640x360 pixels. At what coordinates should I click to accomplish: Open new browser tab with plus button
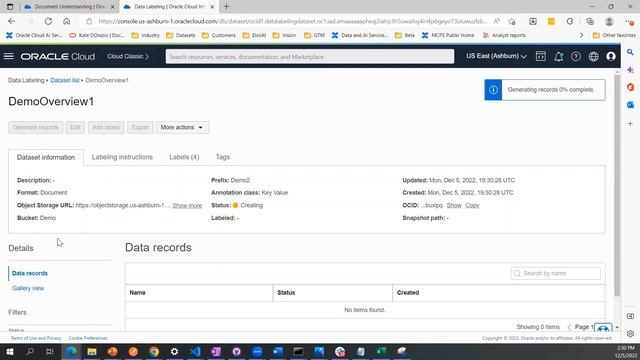[x=227, y=7]
